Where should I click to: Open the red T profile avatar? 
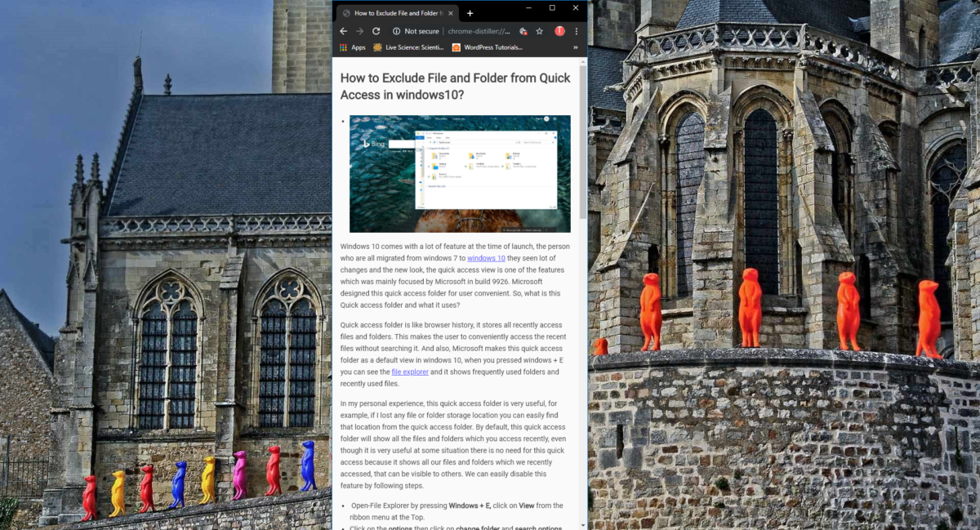559,31
